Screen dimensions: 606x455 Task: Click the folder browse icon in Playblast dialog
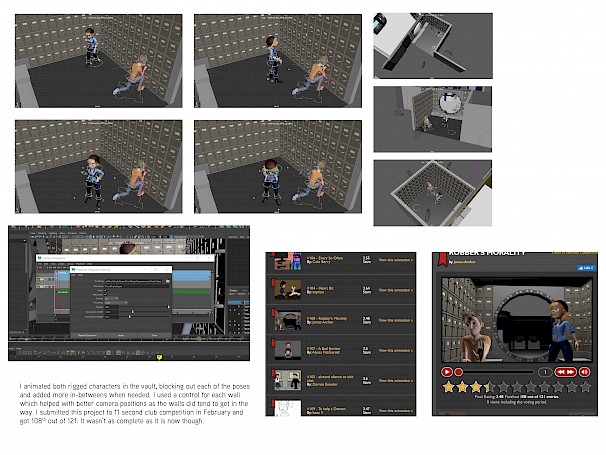166,281
